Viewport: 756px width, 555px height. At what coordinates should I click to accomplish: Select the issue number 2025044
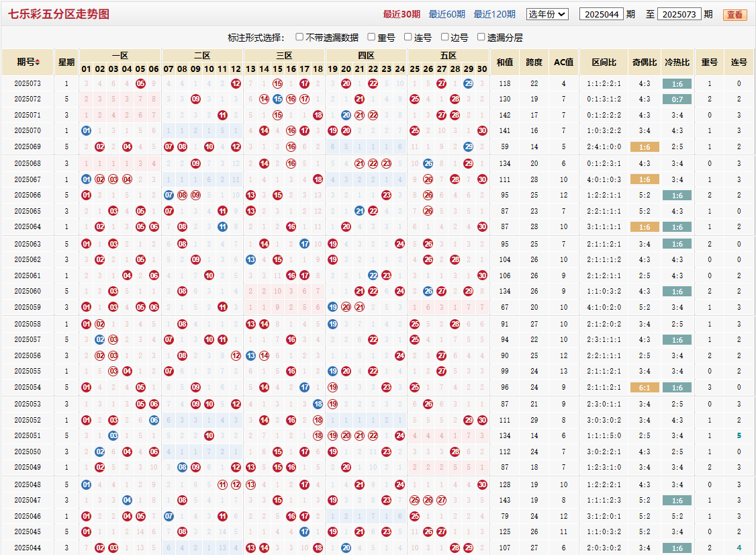[28, 548]
